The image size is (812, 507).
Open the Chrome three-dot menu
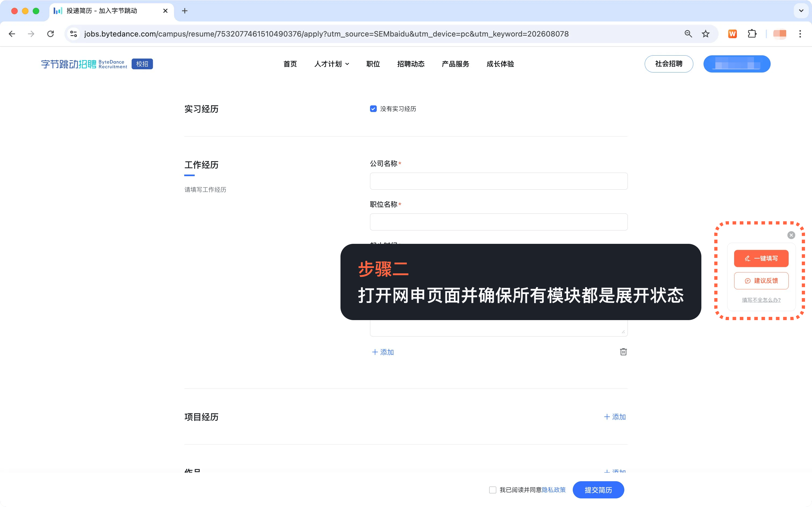pos(800,34)
